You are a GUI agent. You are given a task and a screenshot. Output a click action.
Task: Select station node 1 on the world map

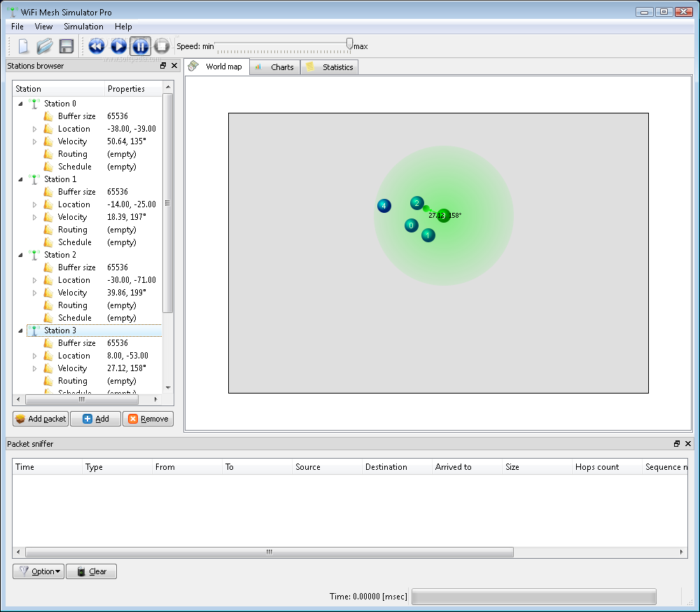428,235
